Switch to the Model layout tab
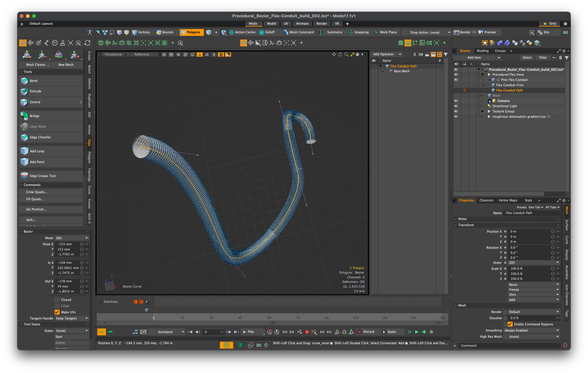588x373 pixels. (271, 23)
